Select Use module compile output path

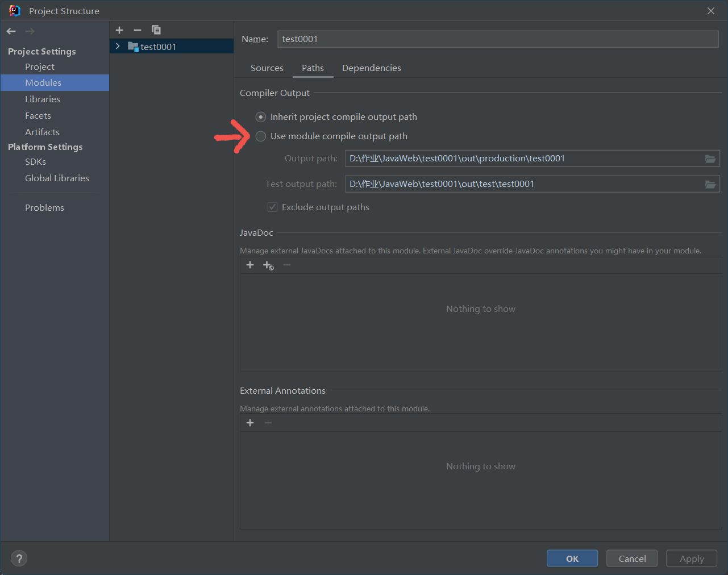pyautogui.click(x=261, y=136)
